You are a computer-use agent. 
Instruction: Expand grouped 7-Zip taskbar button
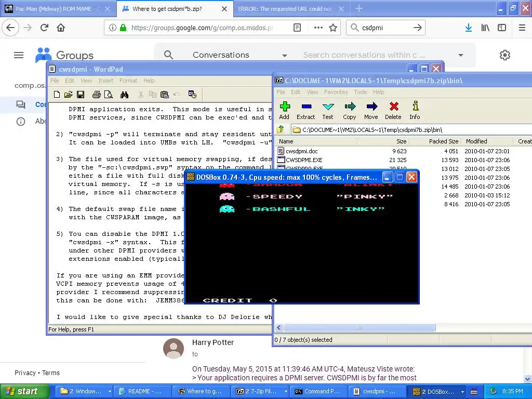tap(286, 392)
